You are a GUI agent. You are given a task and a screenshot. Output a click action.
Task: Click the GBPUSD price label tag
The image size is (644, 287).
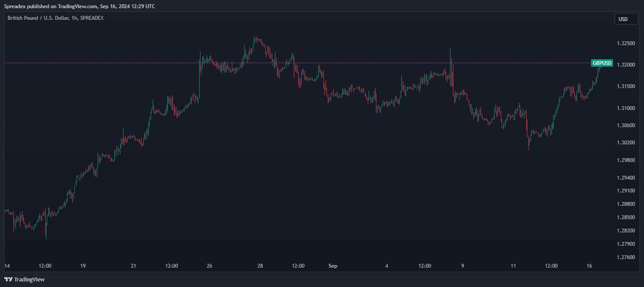tap(602, 63)
